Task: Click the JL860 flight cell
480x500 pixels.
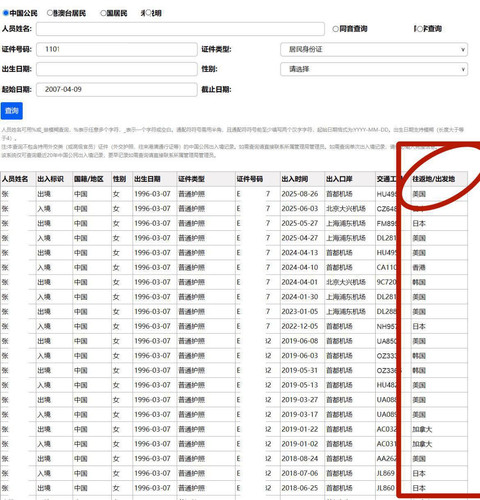Action: [386, 488]
